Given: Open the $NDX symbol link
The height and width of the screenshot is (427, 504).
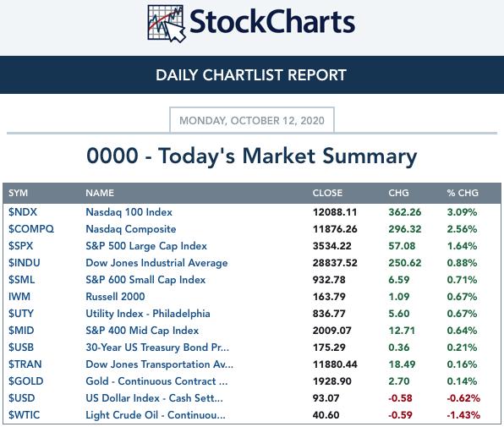Looking at the screenshot, I should pyautogui.click(x=23, y=212).
